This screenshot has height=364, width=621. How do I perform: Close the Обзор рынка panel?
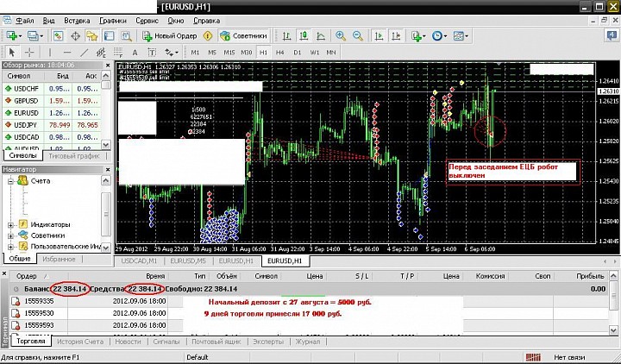[108, 66]
